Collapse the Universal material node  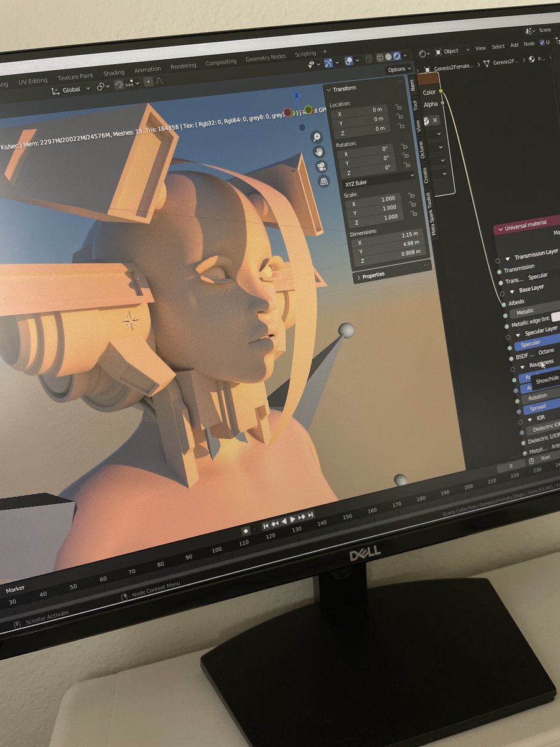(x=500, y=228)
